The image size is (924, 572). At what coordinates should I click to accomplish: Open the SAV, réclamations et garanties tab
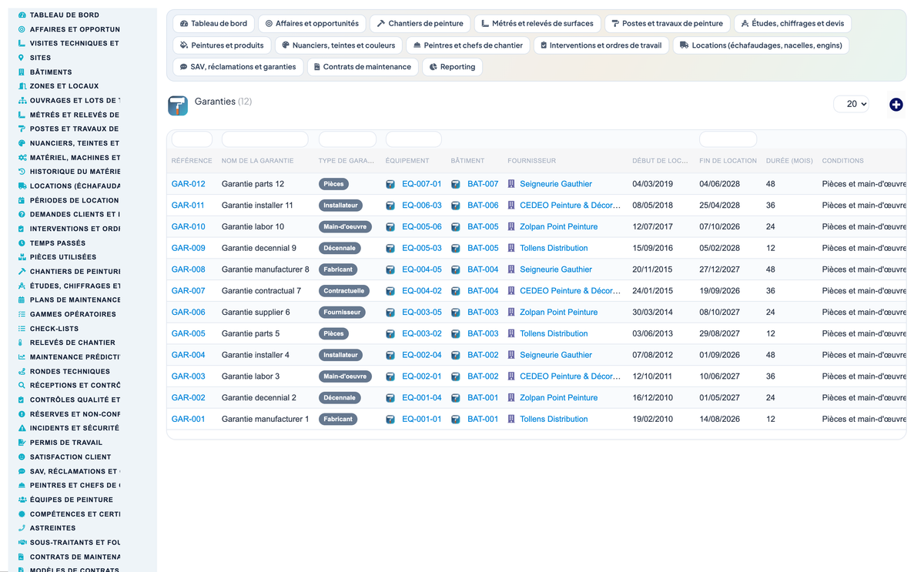coord(238,67)
